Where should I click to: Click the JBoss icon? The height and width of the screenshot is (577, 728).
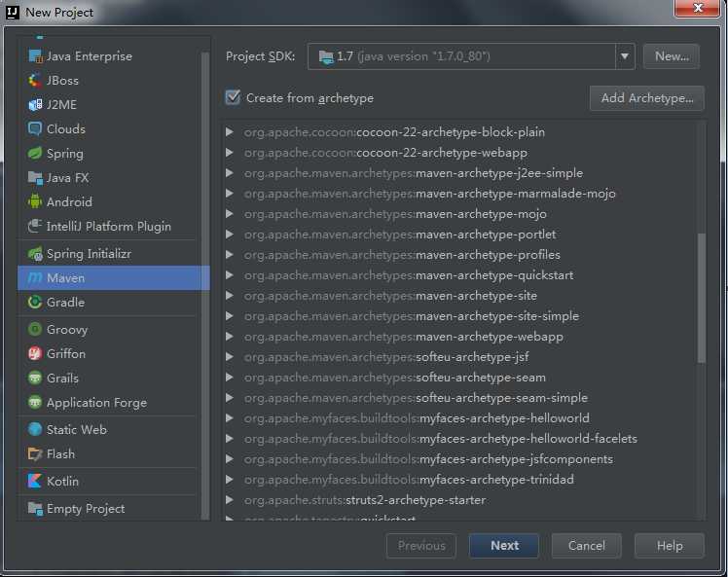coord(35,81)
